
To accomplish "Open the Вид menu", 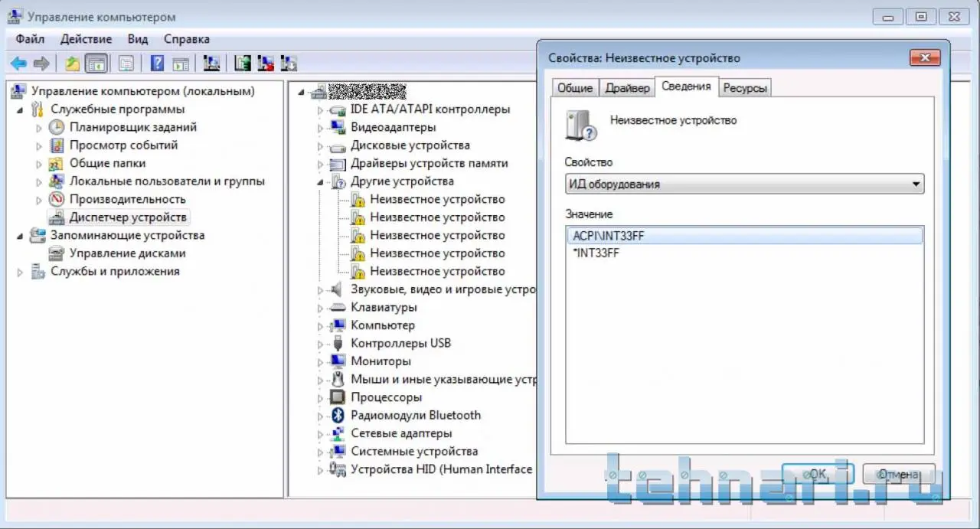I will 138,39.
